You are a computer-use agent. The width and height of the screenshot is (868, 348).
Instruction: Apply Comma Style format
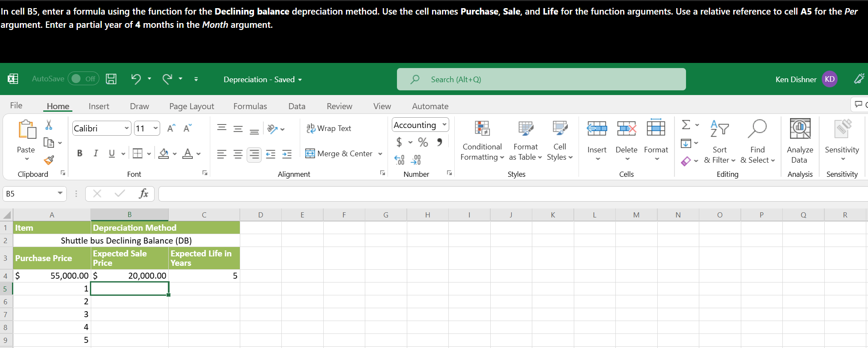click(x=439, y=142)
